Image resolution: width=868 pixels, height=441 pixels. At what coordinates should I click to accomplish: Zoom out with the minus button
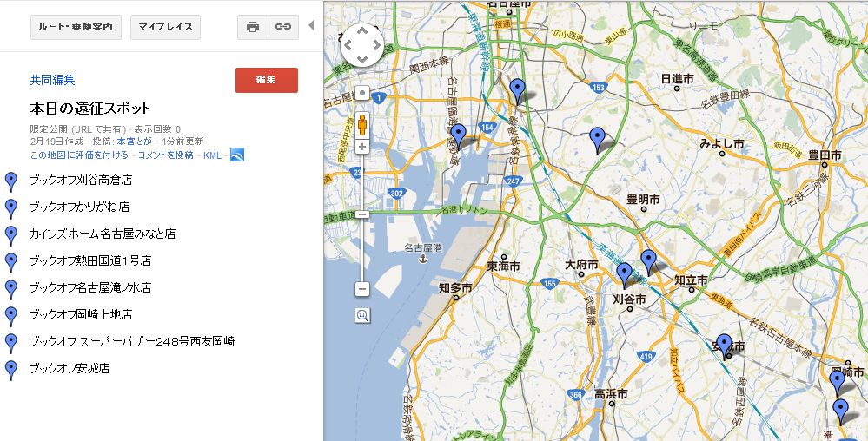pos(362,288)
